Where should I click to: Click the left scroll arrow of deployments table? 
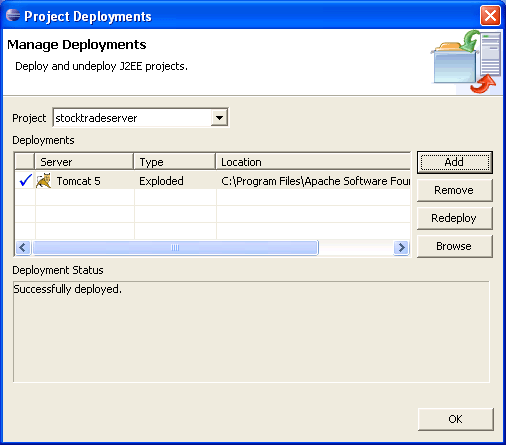click(x=23, y=248)
